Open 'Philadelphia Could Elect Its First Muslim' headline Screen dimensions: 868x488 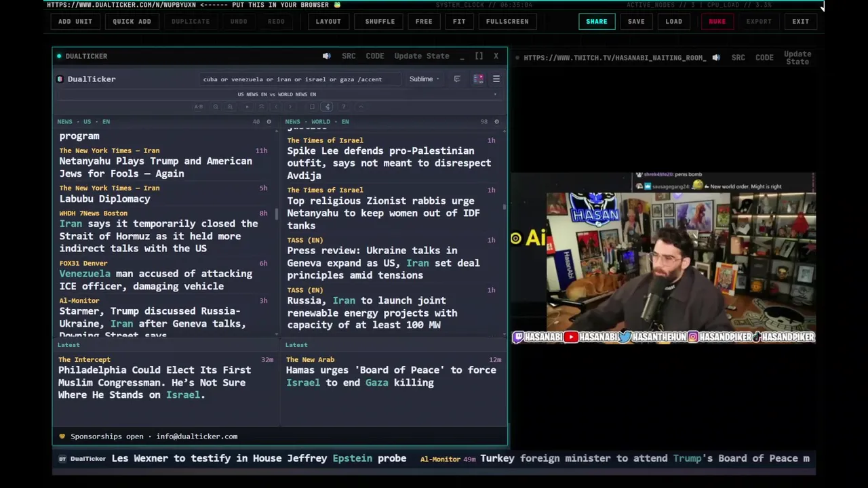click(x=155, y=382)
